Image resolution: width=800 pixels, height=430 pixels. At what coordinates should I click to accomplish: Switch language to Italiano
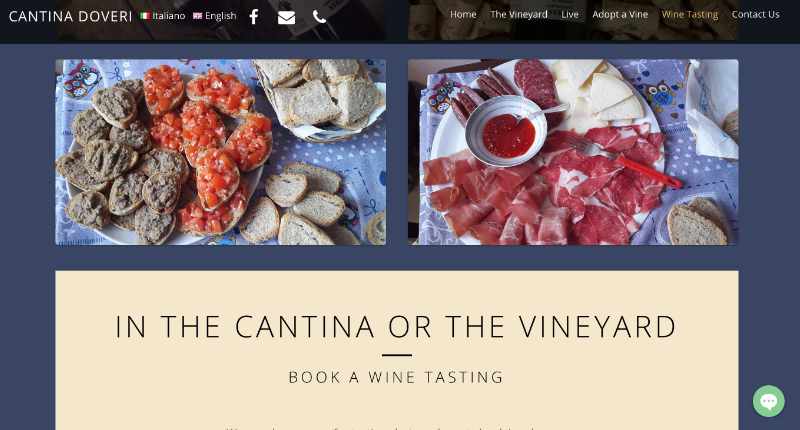pos(168,16)
